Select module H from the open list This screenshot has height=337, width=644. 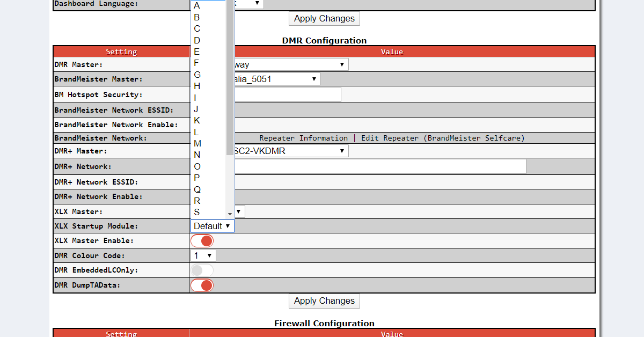pyautogui.click(x=208, y=86)
